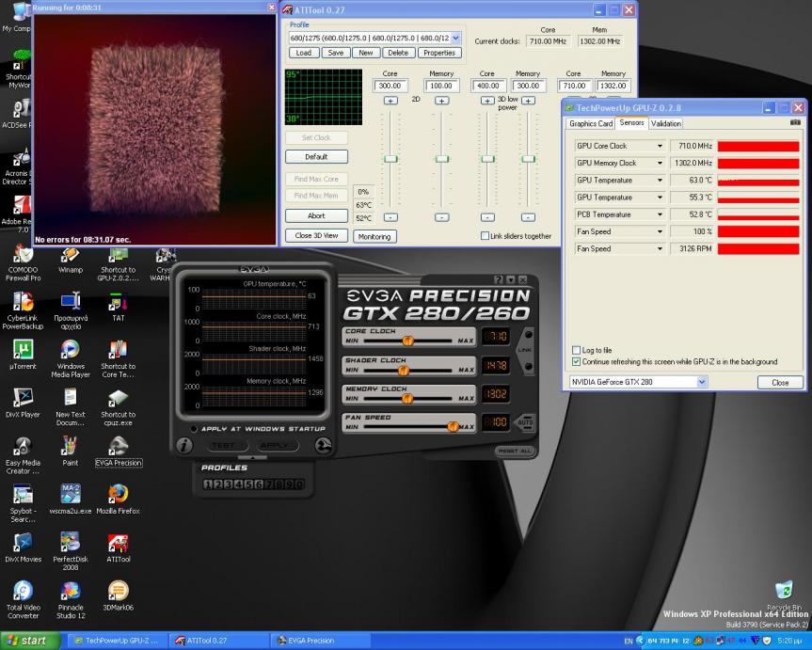Select the EVGA Precision desktop icon

point(119,452)
